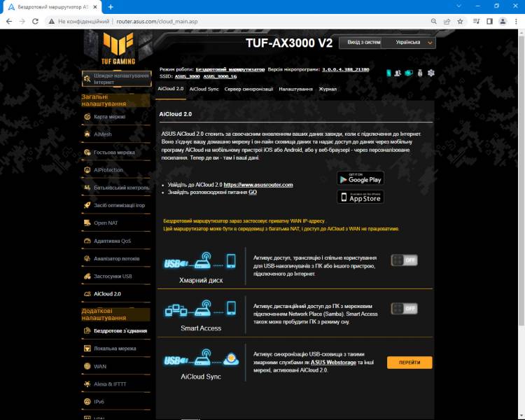
Task: Open the https://www.asusrouter.com link
Action: (x=258, y=185)
